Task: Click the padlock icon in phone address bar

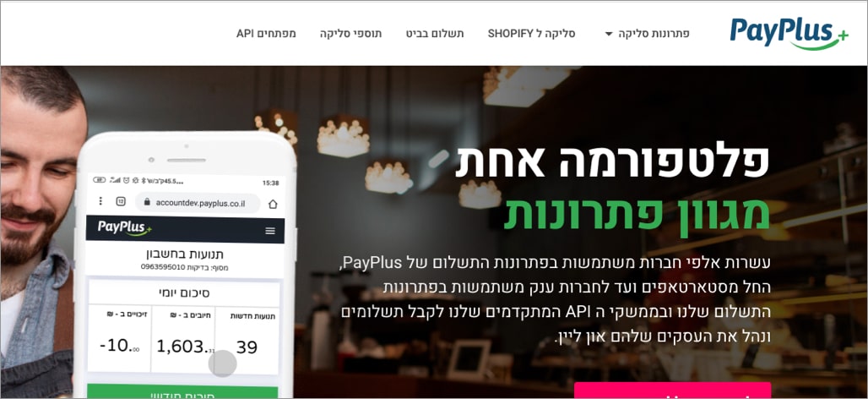Action: point(147,202)
